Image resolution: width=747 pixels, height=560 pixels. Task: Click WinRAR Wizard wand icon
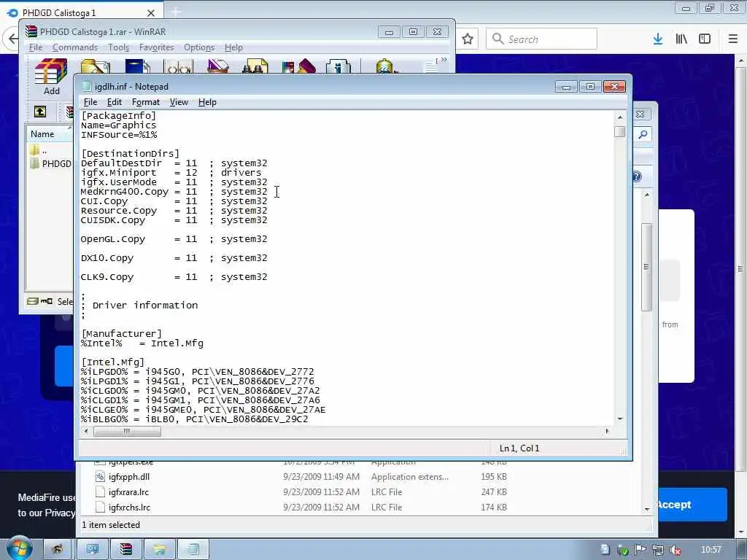click(x=298, y=66)
